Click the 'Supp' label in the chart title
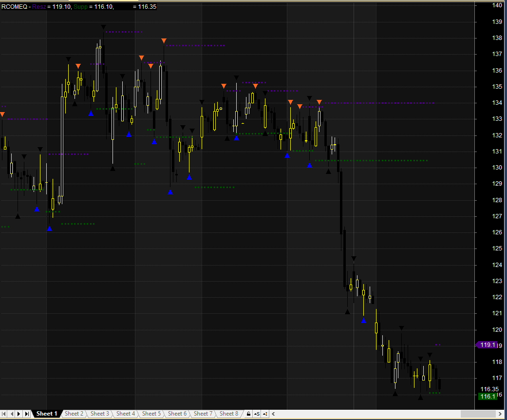Image resolution: width=507 pixels, height=420 pixels. coord(80,7)
